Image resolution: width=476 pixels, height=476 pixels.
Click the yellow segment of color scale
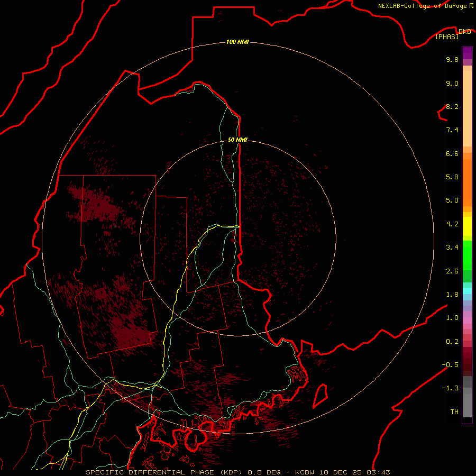467,226
